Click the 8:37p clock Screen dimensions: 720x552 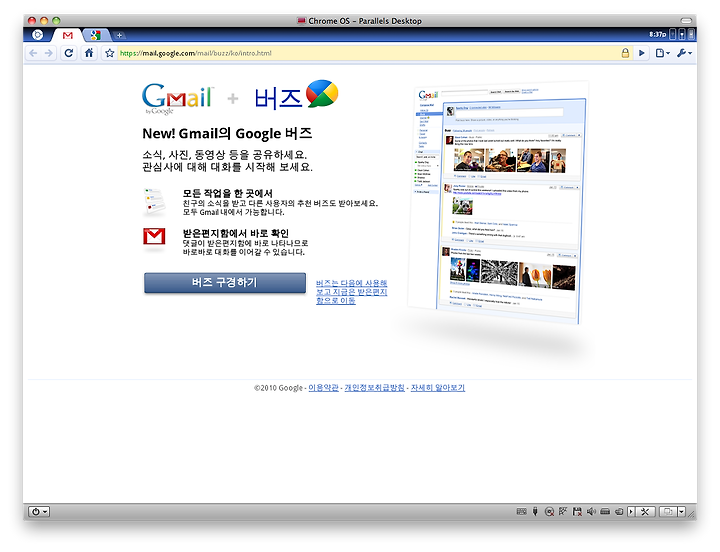pos(658,34)
